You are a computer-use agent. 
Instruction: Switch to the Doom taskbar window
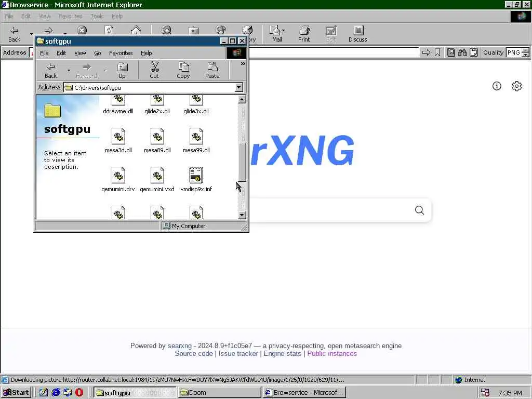pyautogui.click(x=219, y=393)
